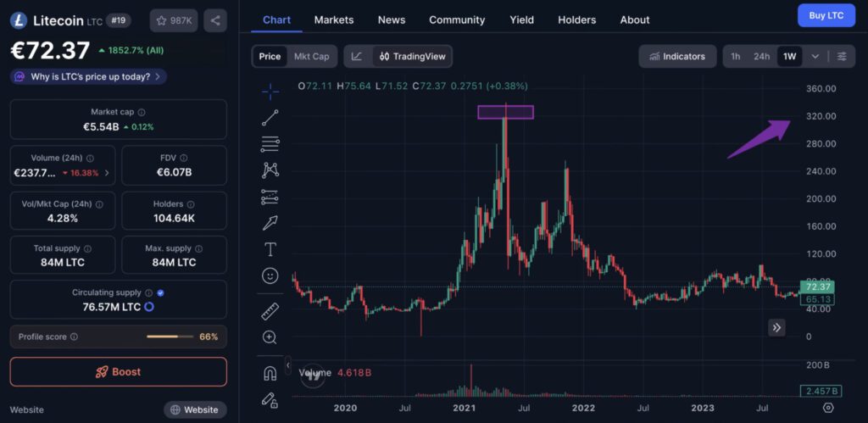
Task: Toggle chart to Mkt Cap view
Action: pyautogui.click(x=310, y=57)
